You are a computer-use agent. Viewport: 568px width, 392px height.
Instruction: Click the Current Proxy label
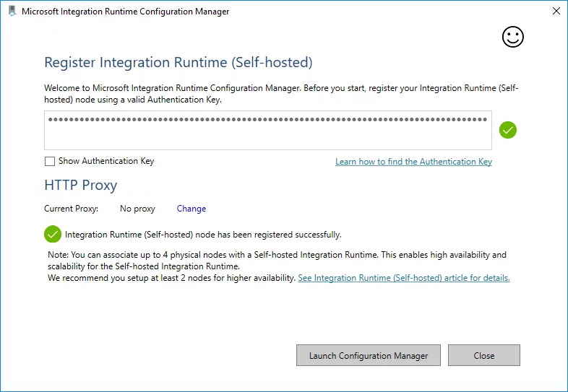(x=72, y=209)
